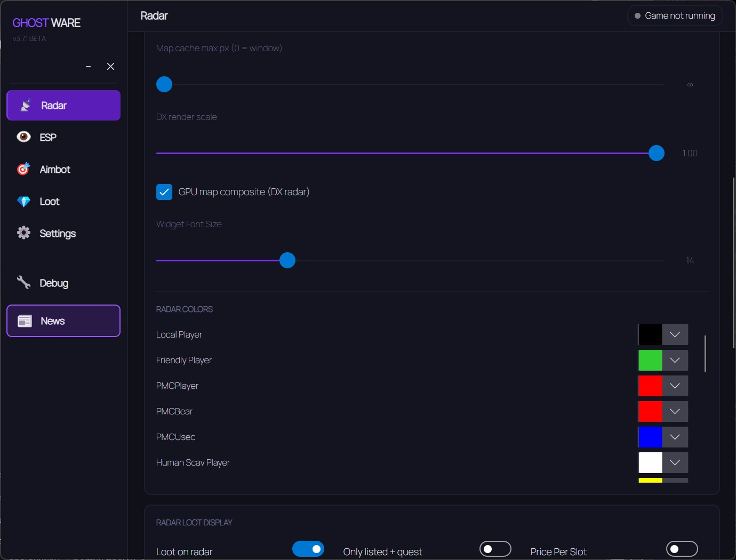Open Loot via the diamond icon
This screenshot has width=736, height=560.
[23, 202]
